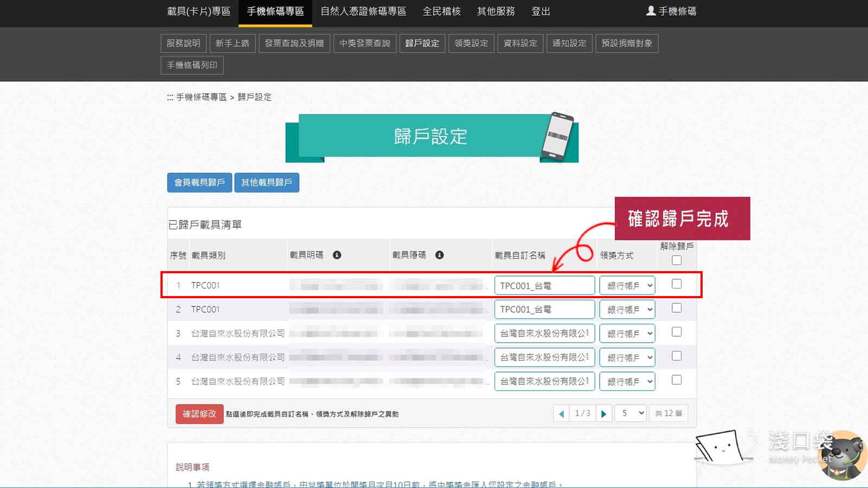The width and height of the screenshot is (868, 488).
Task: Click the 確認修改 button
Action: [x=198, y=413]
